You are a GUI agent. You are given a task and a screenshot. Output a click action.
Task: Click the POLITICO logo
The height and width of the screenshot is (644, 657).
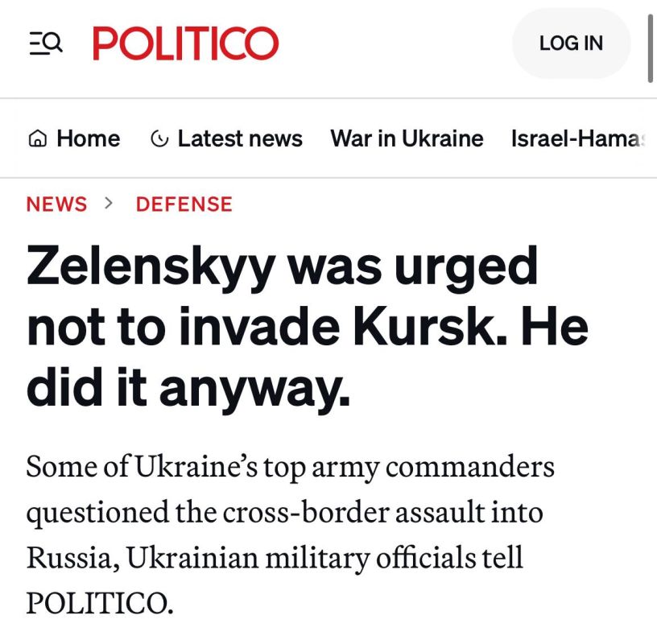pos(184,44)
